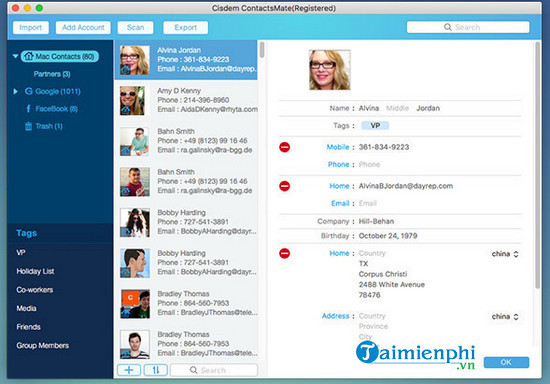Open the china dropdown for Home address
This screenshot has height=384, width=550.
505,254
